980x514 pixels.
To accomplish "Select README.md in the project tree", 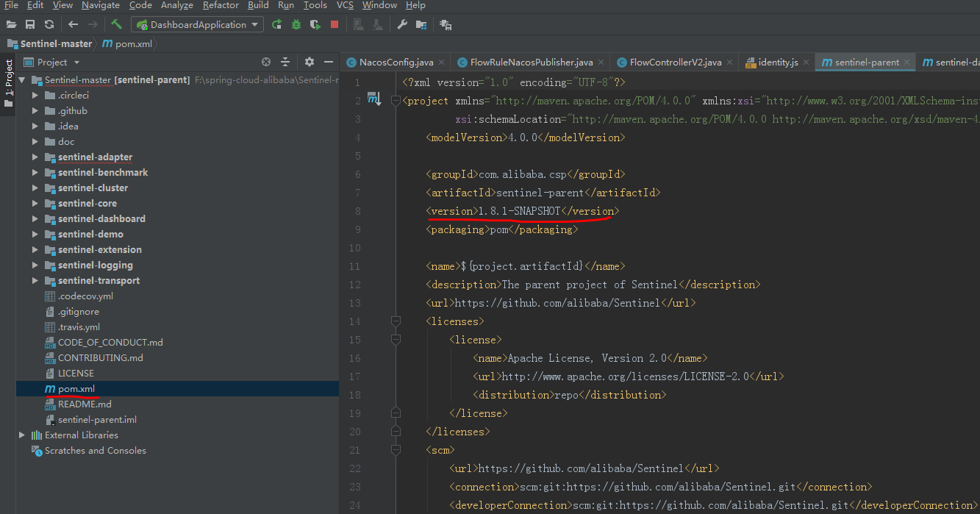I will [x=85, y=404].
